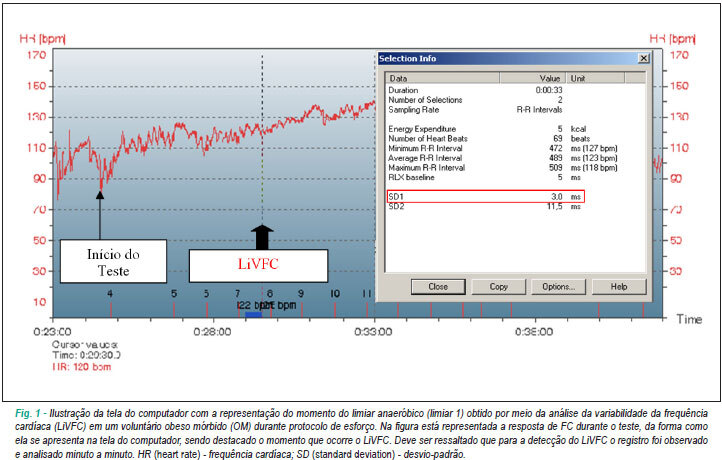
Task: Select the Unit column header
Action: [x=595, y=78]
